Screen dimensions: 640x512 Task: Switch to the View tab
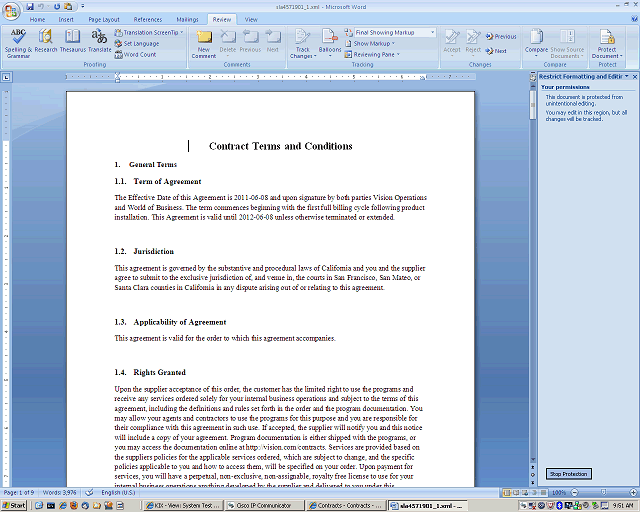[x=251, y=19]
